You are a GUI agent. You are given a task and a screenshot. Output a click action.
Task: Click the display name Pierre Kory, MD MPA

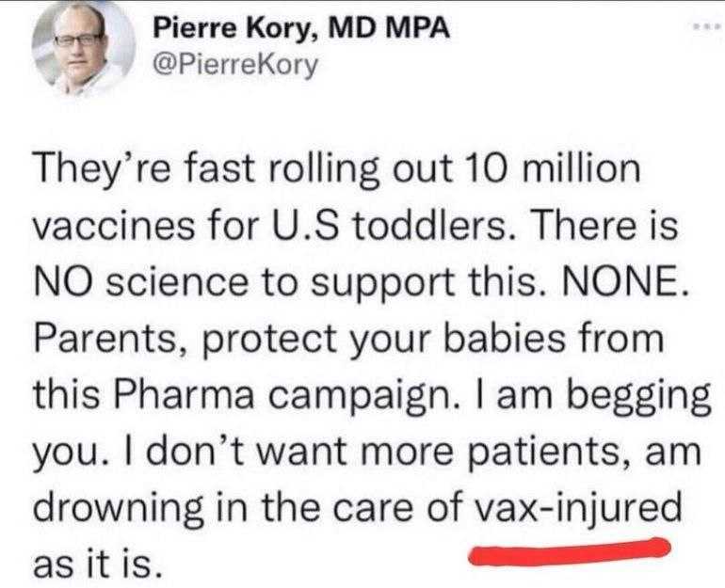[x=301, y=28]
